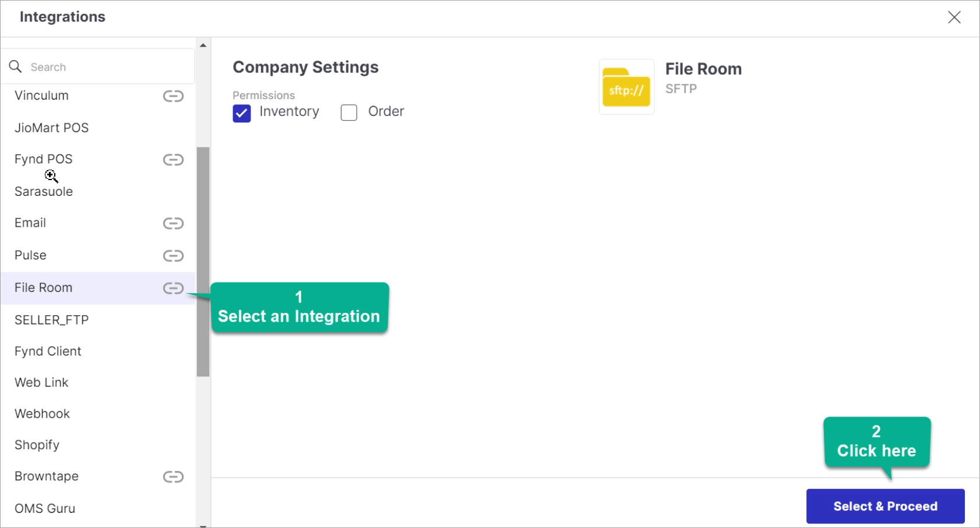Click the Select & Proceed button

(885, 506)
